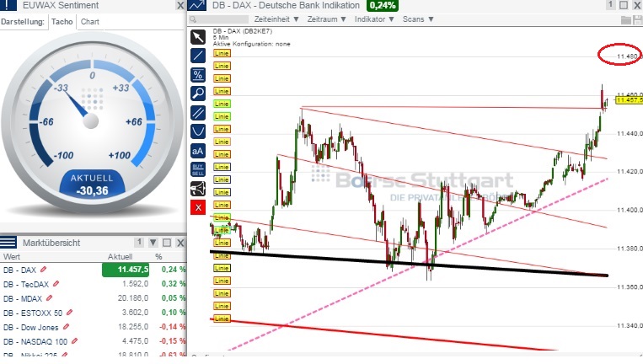Click the exclamation icon of EUWAX Sentiment
643x364 pixels.
click(8, 5)
